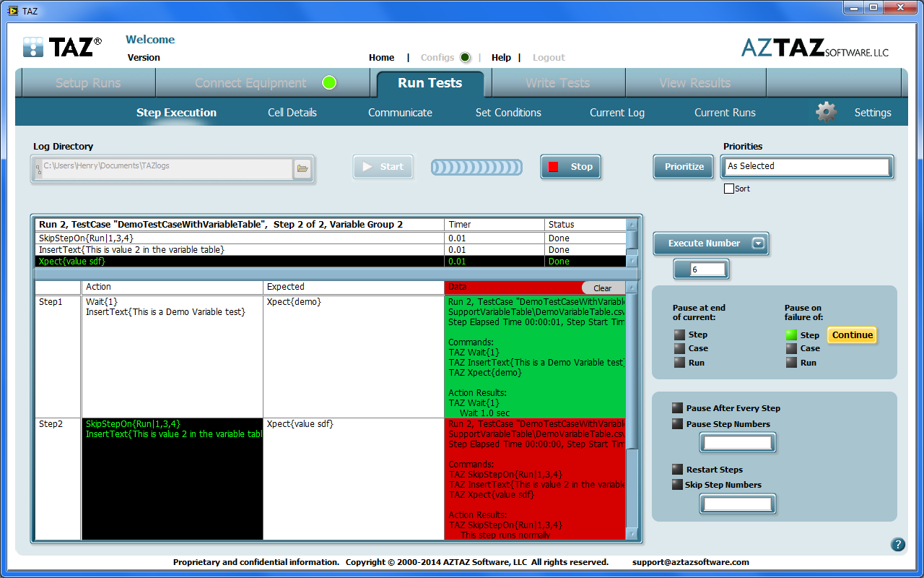Click the Pause Step Numbers input field
Viewport: 924px width, 578px height.
point(737,442)
